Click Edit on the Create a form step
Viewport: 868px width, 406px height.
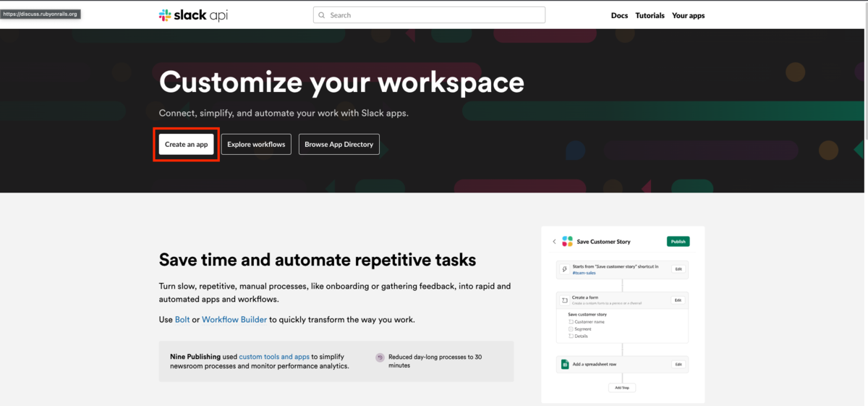pyautogui.click(x=678, y=300)
